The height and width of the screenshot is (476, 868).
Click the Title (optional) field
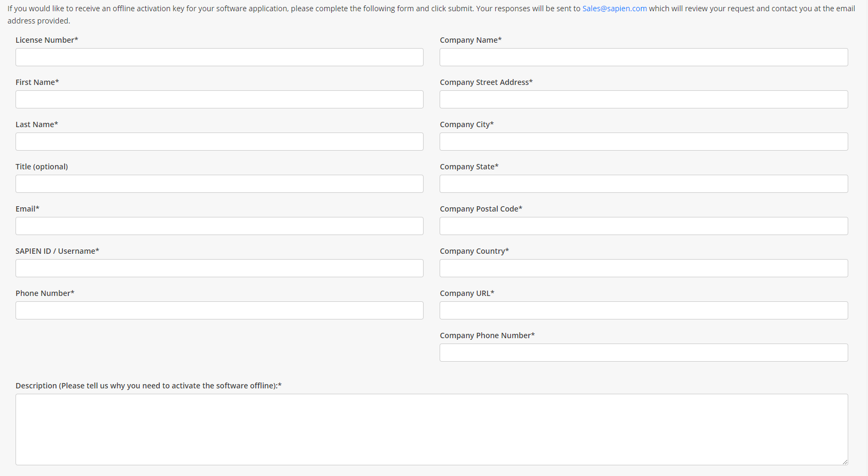(220, 184)
